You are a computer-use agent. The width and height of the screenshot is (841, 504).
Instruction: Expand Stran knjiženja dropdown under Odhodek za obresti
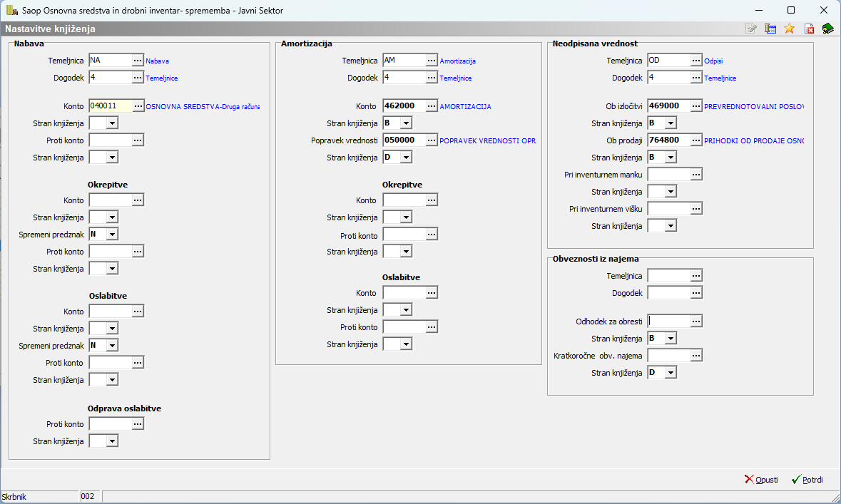point(671,339)
